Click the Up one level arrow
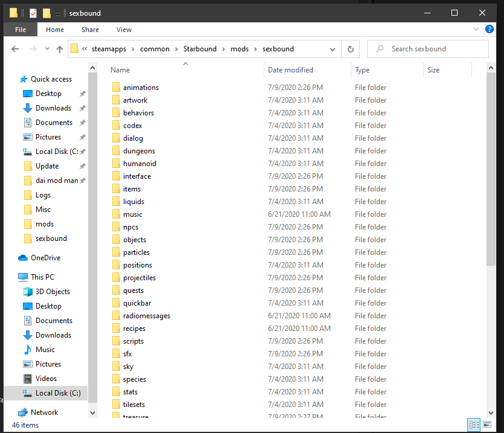Viewport: 504px width, 433px height. pyautogui.click(x=60, y=49)
